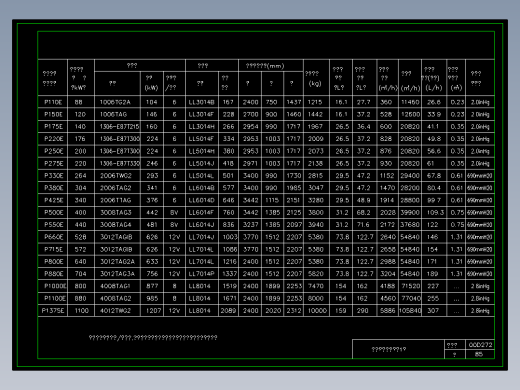Screen dimensions: 520x390
Task: Select the P330E model cell
Action: pyautogui.click(x=53, y=176)
